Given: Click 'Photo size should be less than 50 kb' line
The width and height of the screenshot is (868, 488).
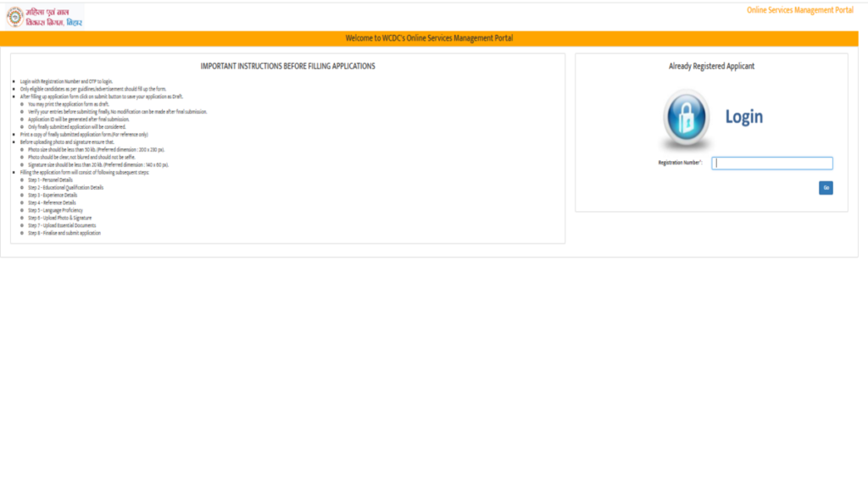Looking at the screenshot, I should pos(97,149).
